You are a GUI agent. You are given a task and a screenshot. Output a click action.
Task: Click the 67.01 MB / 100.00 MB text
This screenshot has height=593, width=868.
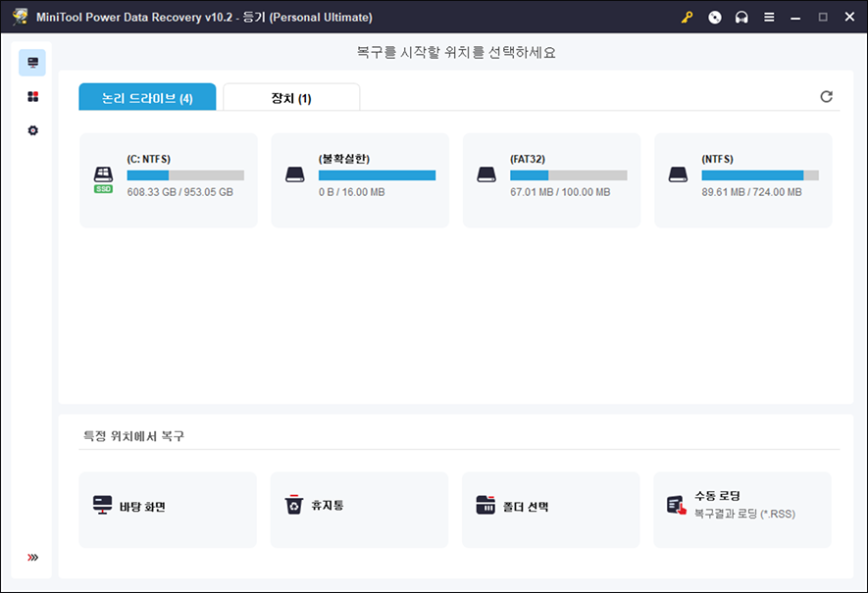coord(560,192)
